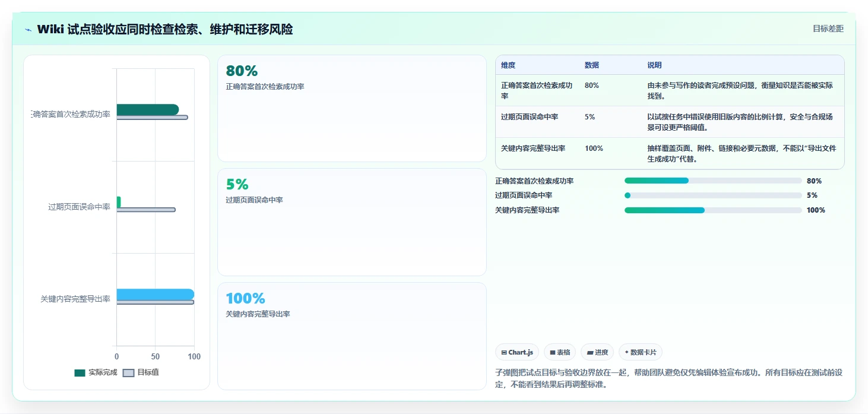Click the blue actual bar for 关键内容完整导出率
The height and width of the screenshot is (414, 868).
click(x=156, y=295)
